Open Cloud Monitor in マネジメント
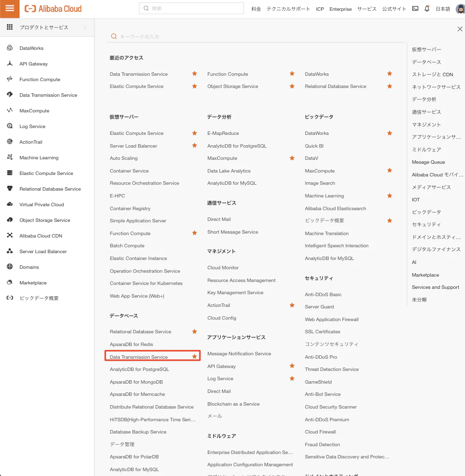Screen dimensions: 465x476 tap(223, 267)
